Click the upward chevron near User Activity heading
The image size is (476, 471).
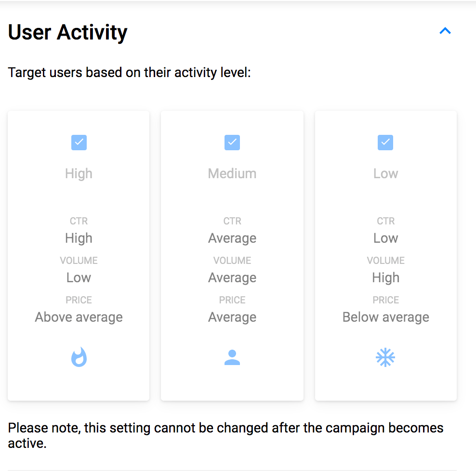445,31
